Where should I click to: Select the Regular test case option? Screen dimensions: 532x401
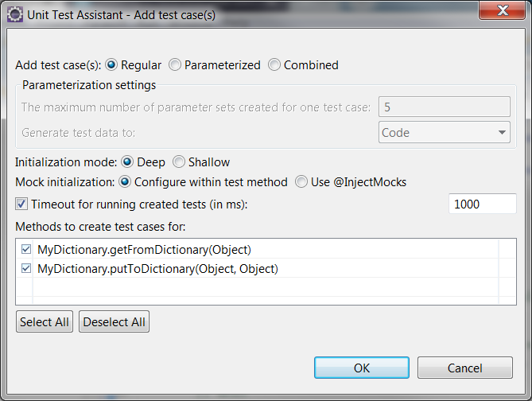point(111,64)
